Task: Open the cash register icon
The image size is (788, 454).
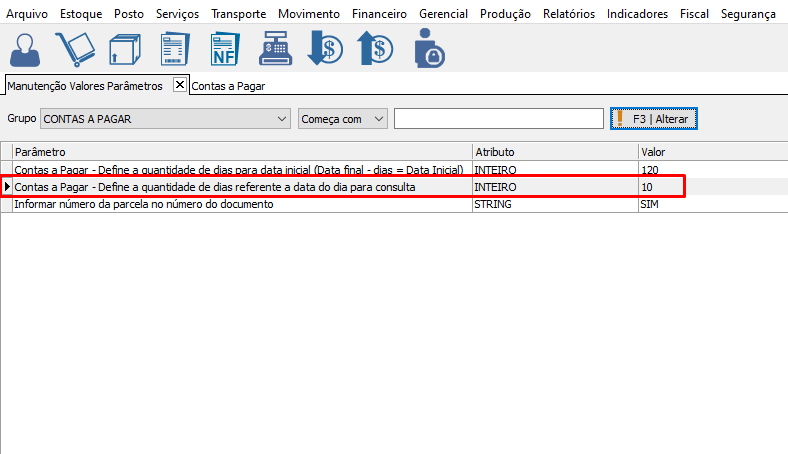Action: click(x=275, y=48)
